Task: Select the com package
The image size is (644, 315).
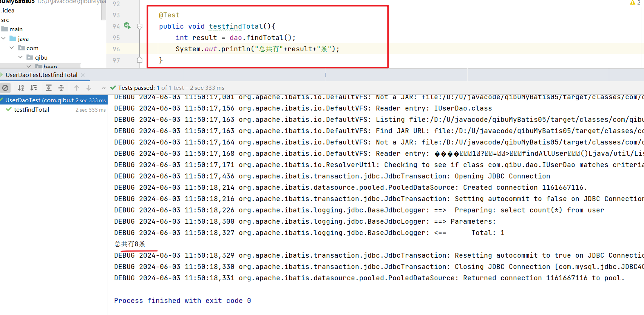Action: (x=32, y=48)
